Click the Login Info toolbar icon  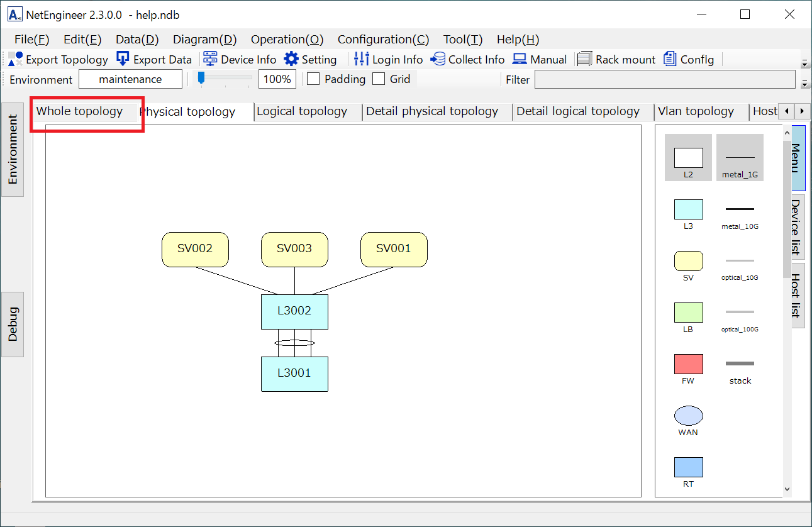tap(362, 59)
